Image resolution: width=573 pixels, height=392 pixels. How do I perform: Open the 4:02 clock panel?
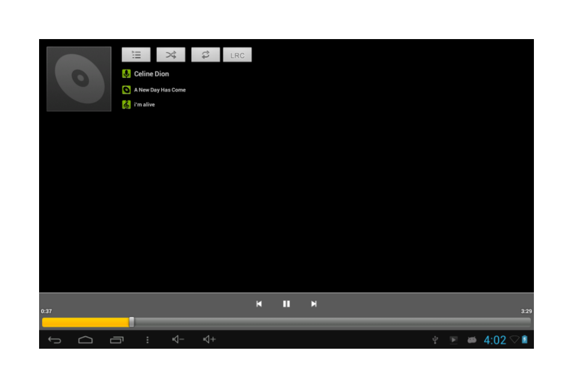[x=495, y=340]
